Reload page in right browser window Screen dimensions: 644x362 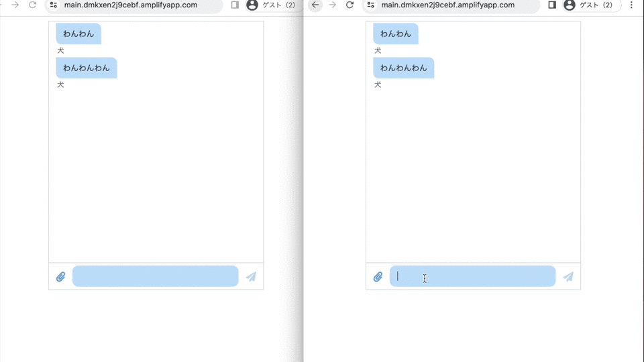(x=350, y=5)
